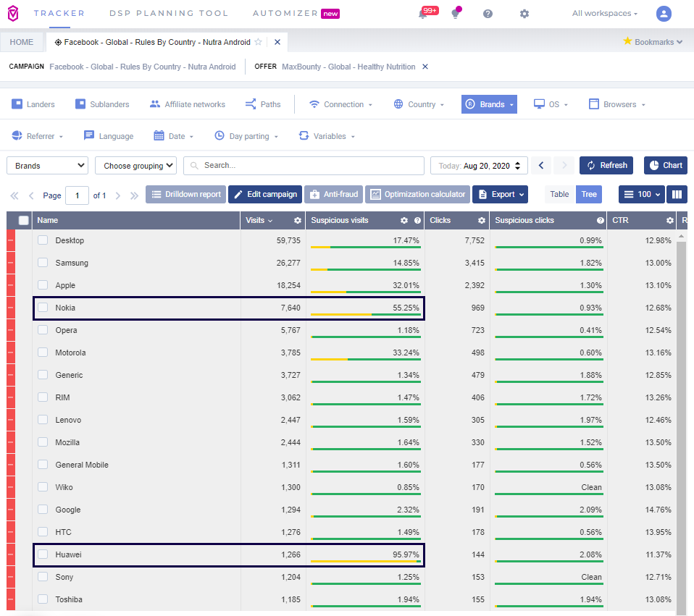Expand the Choose grouping dropdown

tap(135, 166)
